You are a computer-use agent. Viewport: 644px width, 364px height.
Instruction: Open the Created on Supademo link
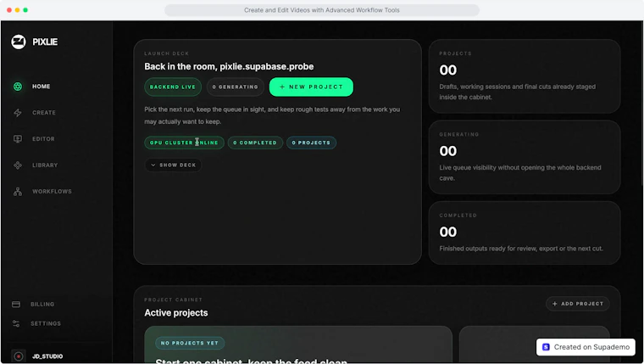(x=586, y=347)
